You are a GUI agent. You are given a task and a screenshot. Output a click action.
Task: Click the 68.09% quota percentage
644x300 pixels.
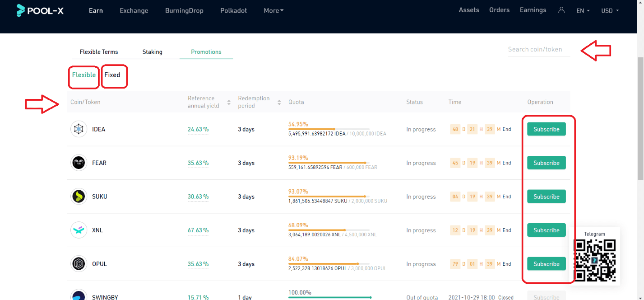click(x=298, y=225)
